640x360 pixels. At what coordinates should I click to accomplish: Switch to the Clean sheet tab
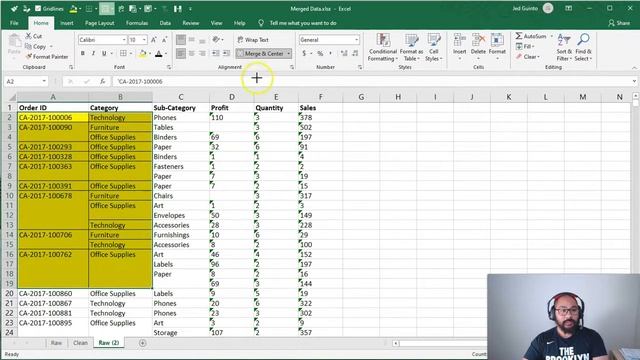tap(80, 343)
